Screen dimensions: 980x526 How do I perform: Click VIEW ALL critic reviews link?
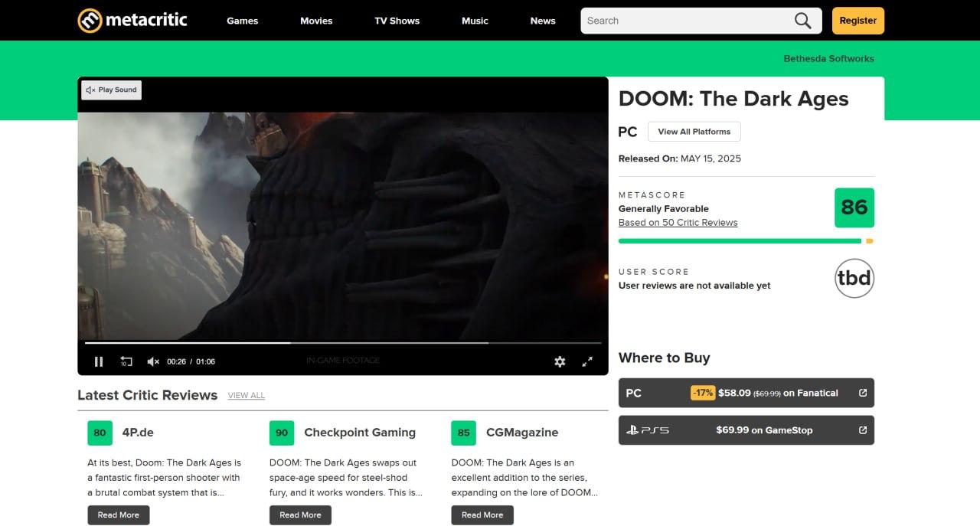tap(247, 396)
